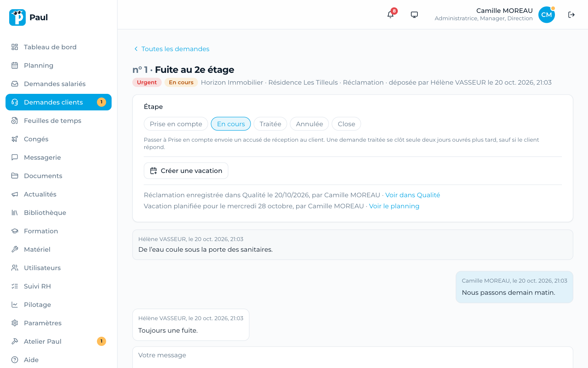Viewport: 588px width, 368px height.
Task: Mark the request as Traitée
Action: [x=270, y=124]
